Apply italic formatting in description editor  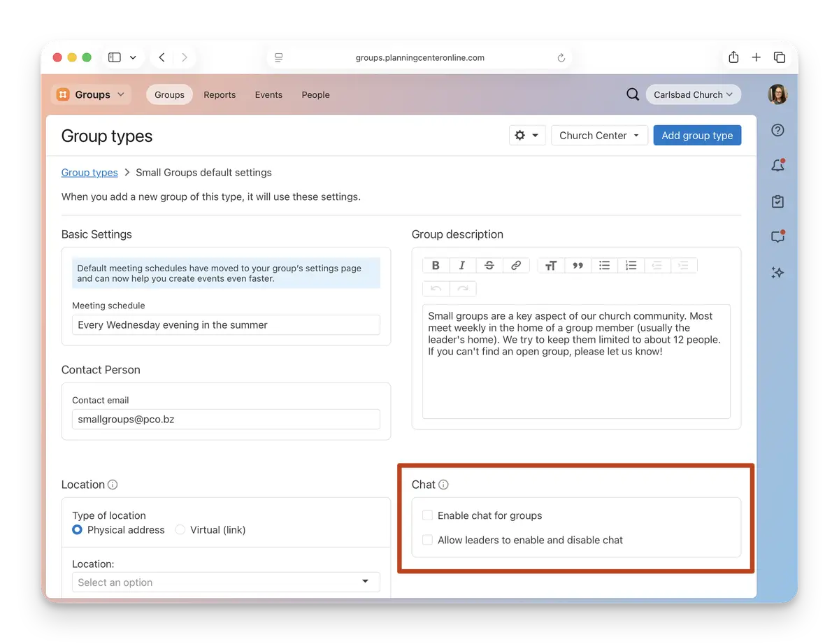point(462,265)
